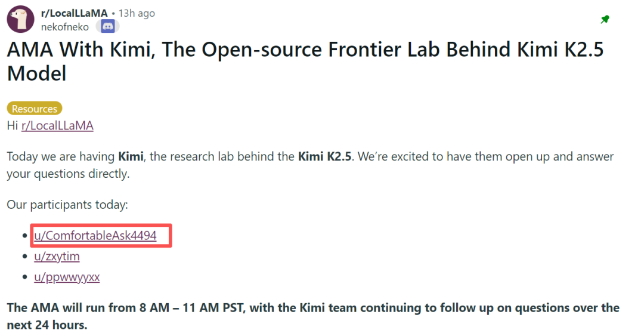Click the "We're excited to have them" sentence

point(430,157)
